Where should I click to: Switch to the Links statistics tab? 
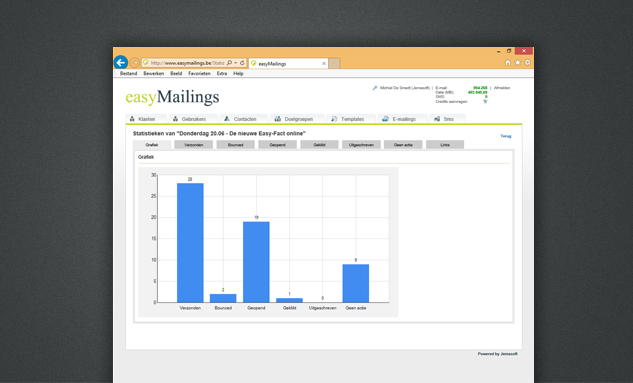point(445,144)
